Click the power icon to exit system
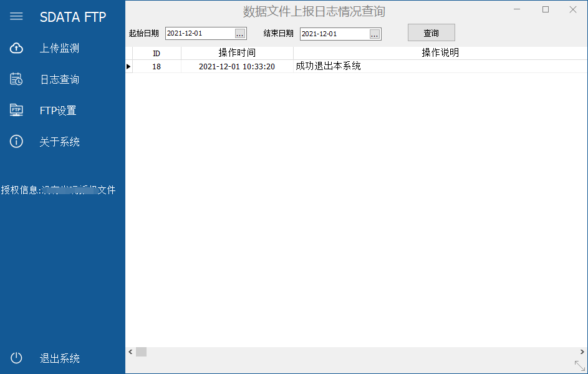The height and width of the screenshot is (374, 588). [x=16, y=358]
